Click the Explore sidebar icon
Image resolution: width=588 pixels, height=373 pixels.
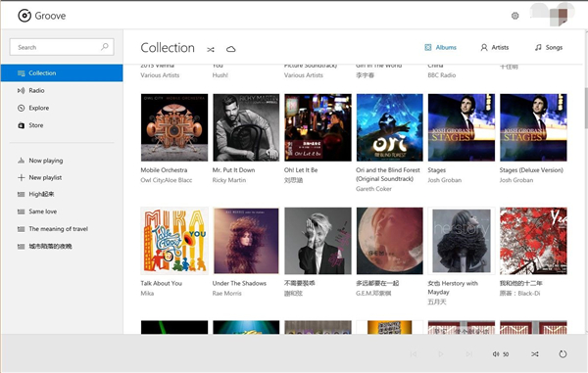pos(21,108)
